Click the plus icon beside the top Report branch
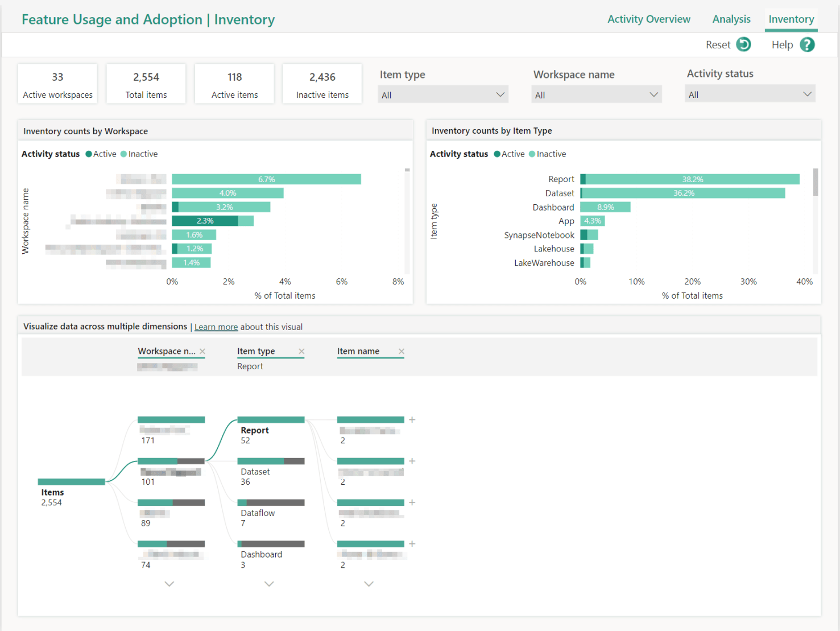Image resolution: width=840 pixels, height=631 pixels. click(x=412, y=419)
